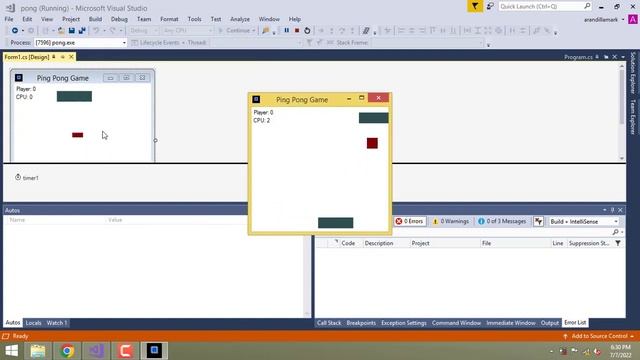Expand the Any CPU platform dropdown
The image size is (640, 360).
(x=211, y=31)
